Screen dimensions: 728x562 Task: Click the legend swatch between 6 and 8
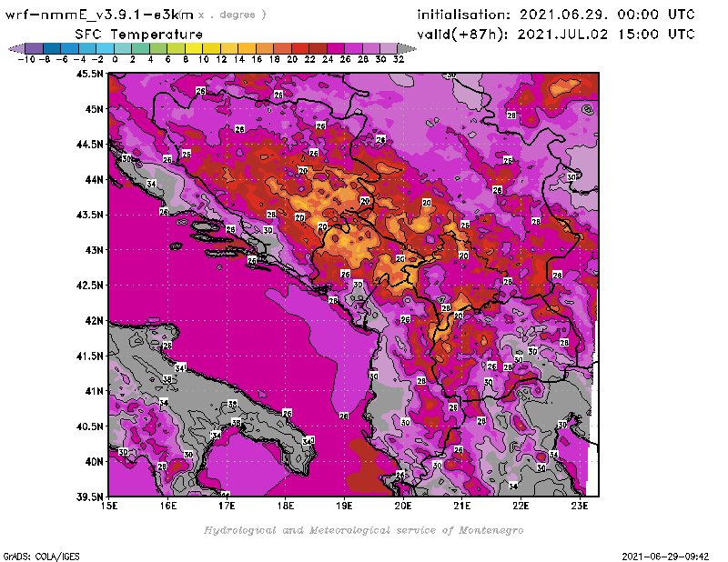point(176,48)
